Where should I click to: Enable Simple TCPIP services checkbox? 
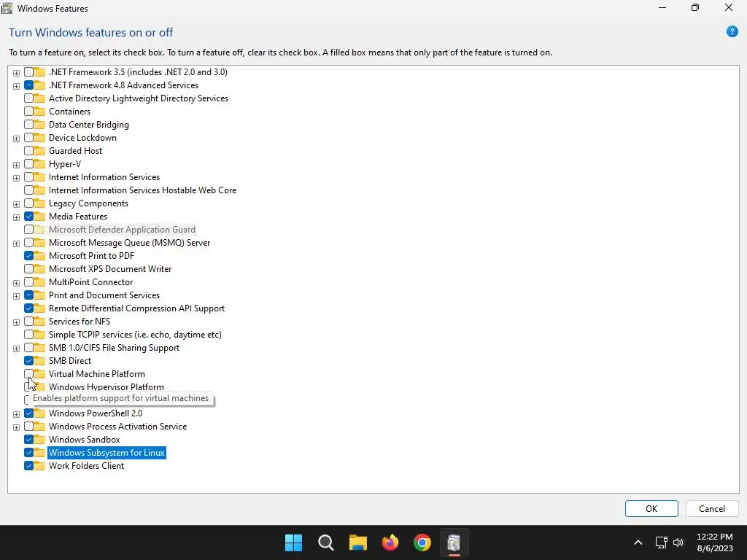click(28, 335)
